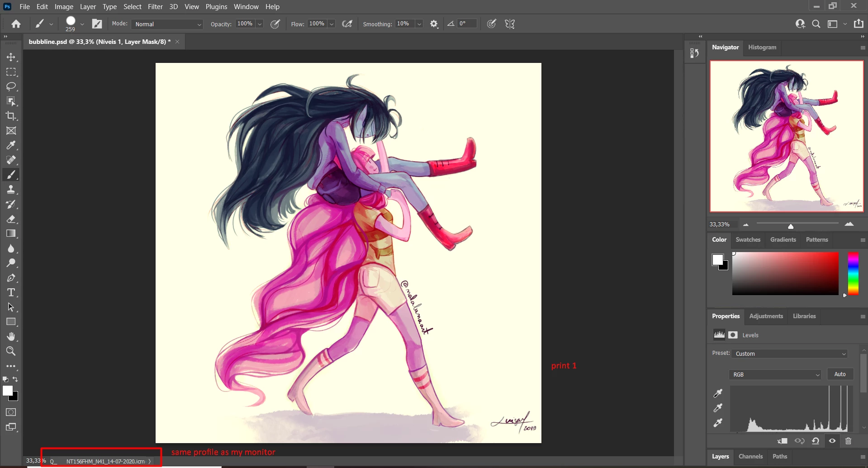Switch foreground and background colors
Image resolution: width=868 pixels, height=468 pixels.
15,379
